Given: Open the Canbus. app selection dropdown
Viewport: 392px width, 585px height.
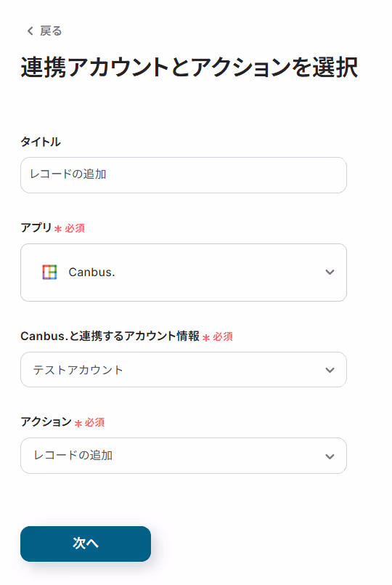Looking at the screenshot, I should pos(184,273).
